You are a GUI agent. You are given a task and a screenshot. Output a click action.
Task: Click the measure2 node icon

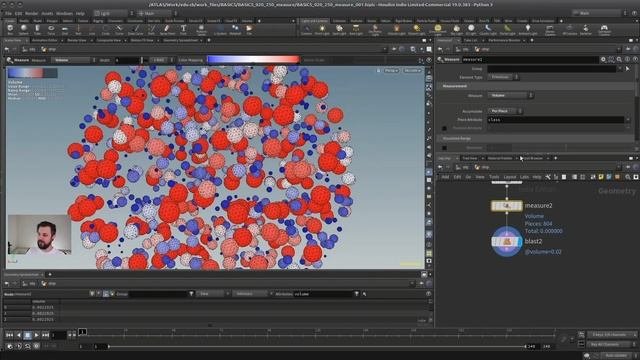[507, 206]
